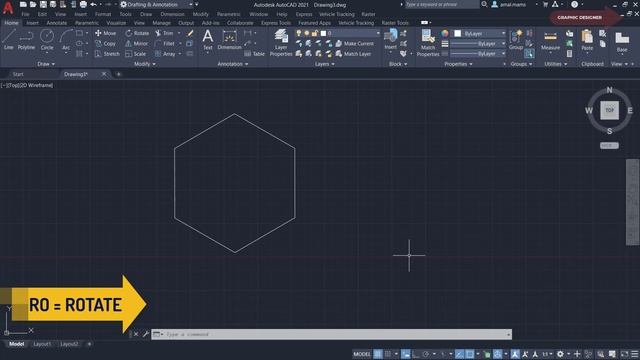640x360 pixels.
Task: Toggle object snap tracking in status bar
Action: 460,354
